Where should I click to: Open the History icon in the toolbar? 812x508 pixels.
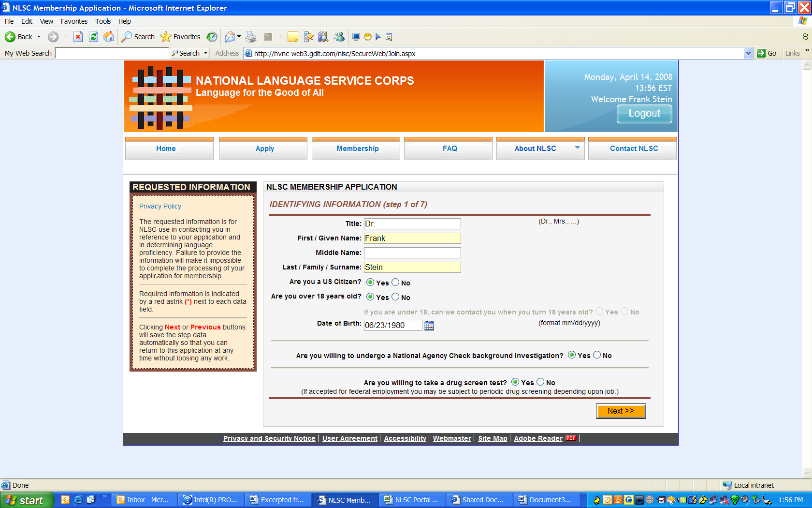(212, 37)
